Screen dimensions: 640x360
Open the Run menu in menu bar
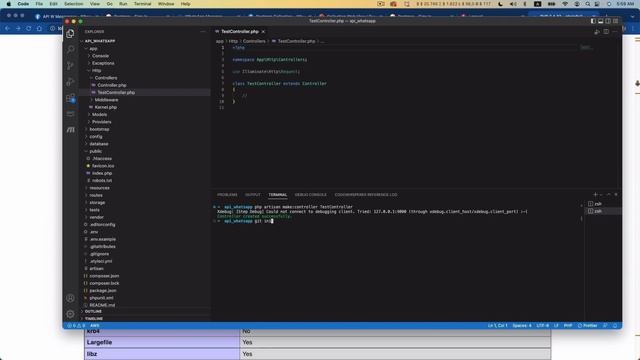coord(123,4)
